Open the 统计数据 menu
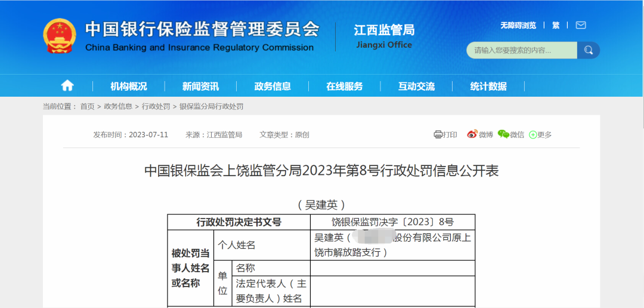The height and width of the screenshot is (308, 644). point(488,86)
